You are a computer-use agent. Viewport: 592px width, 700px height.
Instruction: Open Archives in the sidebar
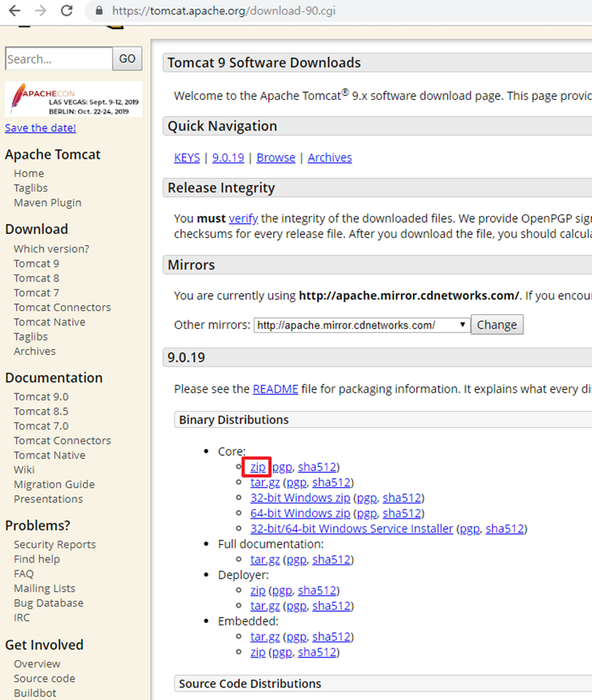(35, 352)
